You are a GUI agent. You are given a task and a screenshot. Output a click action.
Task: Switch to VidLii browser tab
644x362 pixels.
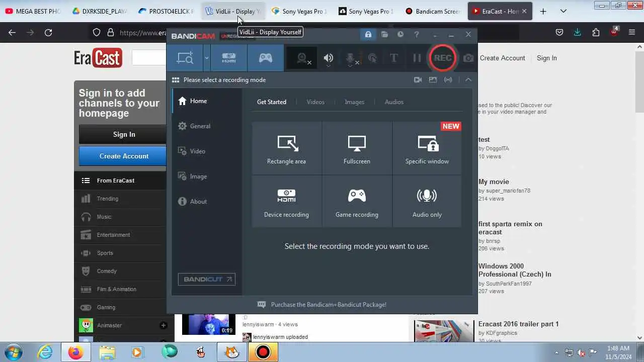[233, 11]
